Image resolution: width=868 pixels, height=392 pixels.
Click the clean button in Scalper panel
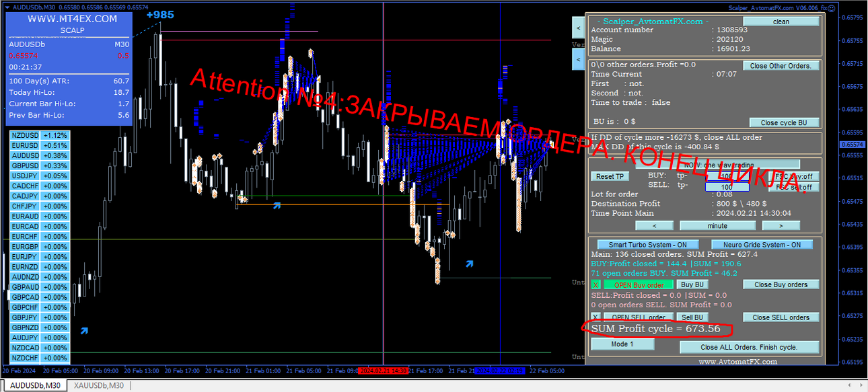pos(781,22)
